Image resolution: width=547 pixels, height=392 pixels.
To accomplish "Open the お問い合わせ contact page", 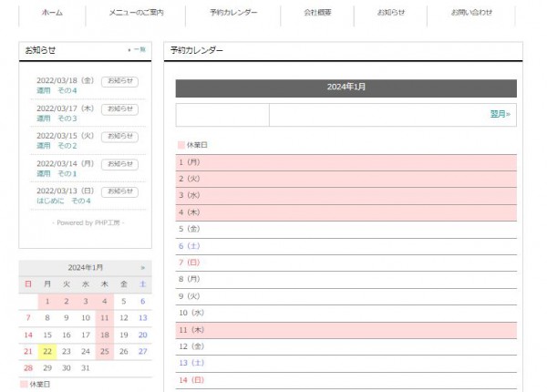I will coord(471,13).
